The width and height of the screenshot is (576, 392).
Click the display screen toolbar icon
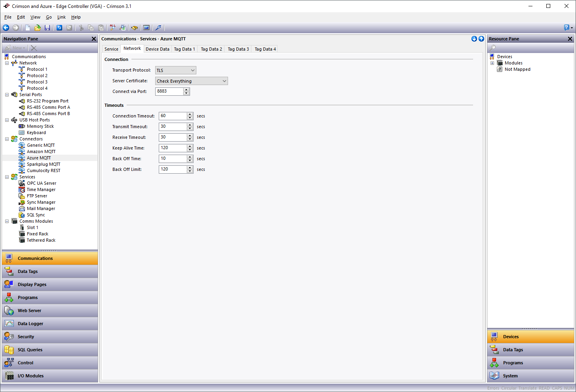(x=146, y=28)
